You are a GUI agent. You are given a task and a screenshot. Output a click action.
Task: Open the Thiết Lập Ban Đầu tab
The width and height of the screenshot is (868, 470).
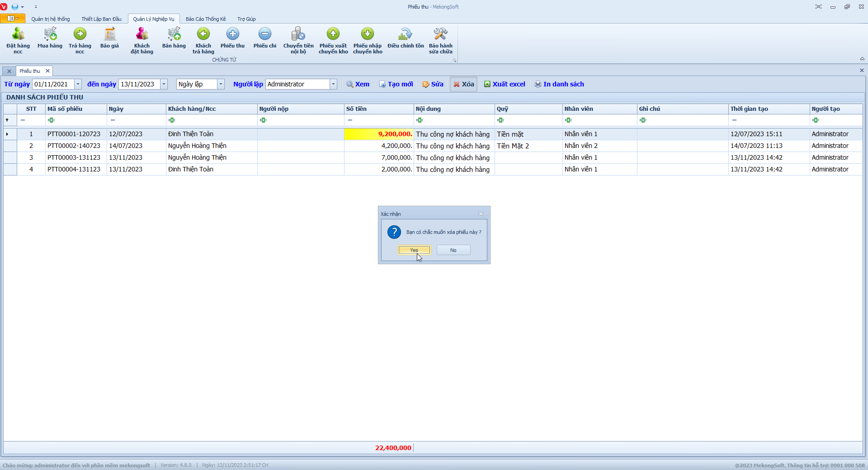101,19
